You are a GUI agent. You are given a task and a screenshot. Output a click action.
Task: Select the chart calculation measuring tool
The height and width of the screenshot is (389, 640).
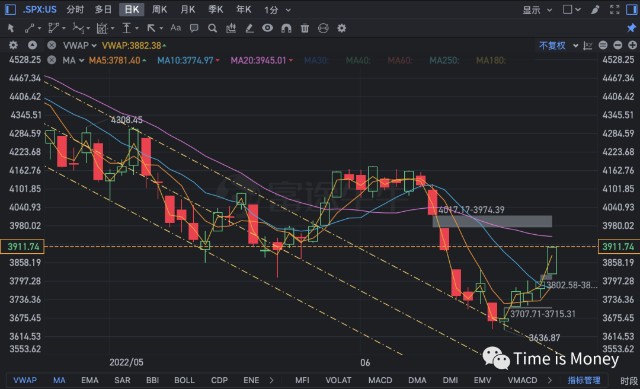coord(102,28)
